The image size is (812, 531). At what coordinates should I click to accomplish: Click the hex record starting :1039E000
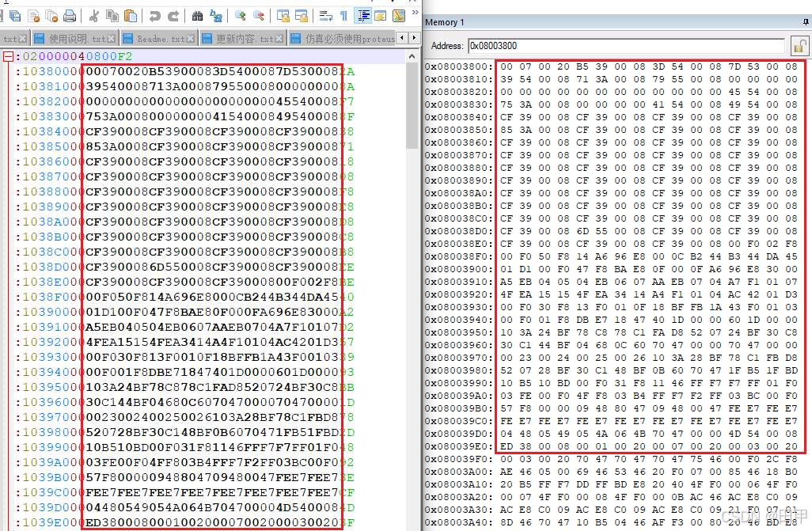[x=184, y=522]
